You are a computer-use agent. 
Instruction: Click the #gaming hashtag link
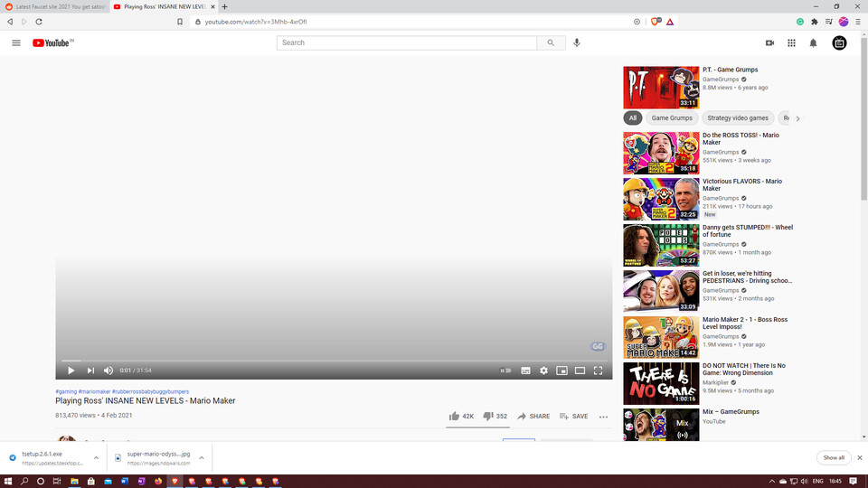(x=66, y=391)
